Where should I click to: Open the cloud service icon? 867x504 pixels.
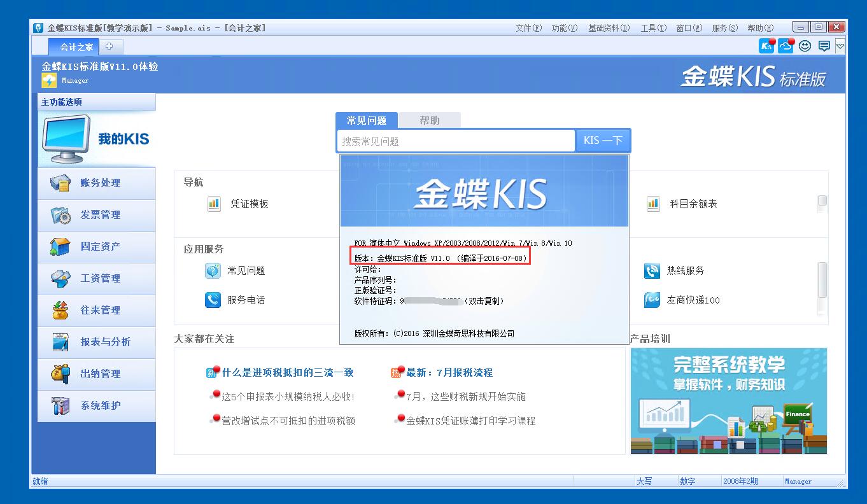tap(786, 46)
